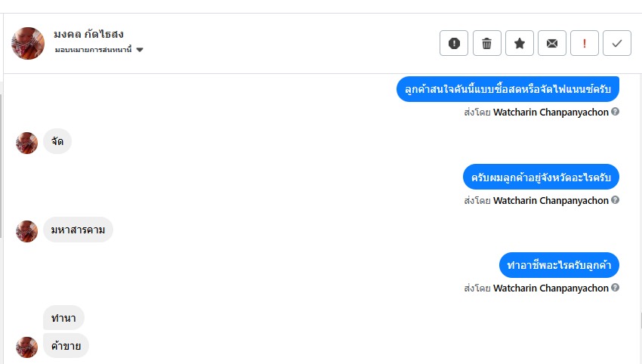
Task: Click the "ค้าขาย" reply bubble
Action: point(66,346)
